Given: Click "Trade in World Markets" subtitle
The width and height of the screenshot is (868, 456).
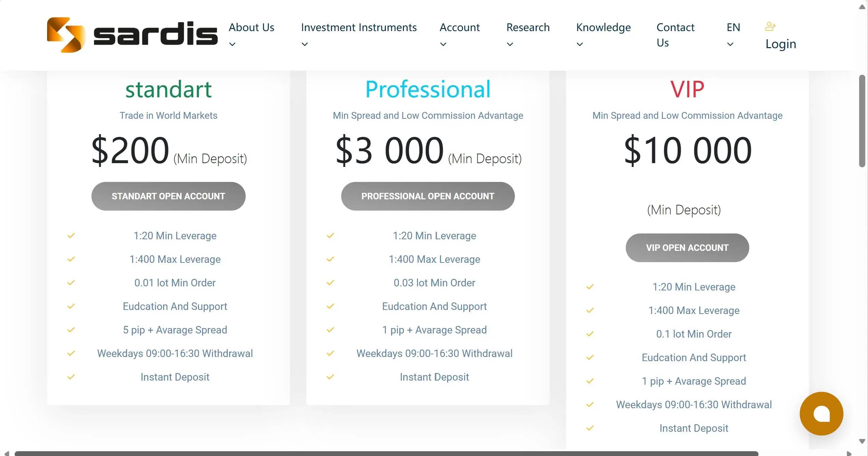Looking at the screenshot, I should pyautogui.click(x=169, y=116).
